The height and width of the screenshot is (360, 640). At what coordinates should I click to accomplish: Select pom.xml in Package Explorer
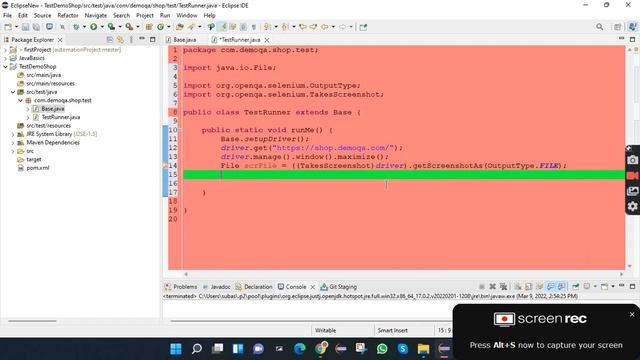(38, 168)
